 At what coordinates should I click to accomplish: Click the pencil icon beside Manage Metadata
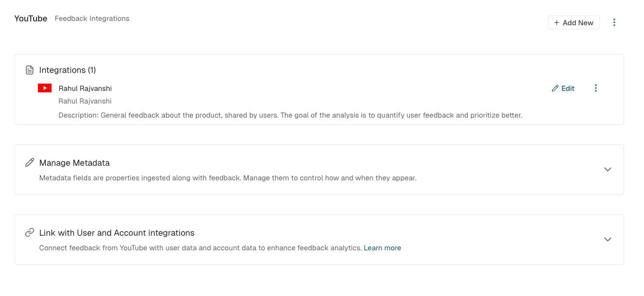coord(30,162)
